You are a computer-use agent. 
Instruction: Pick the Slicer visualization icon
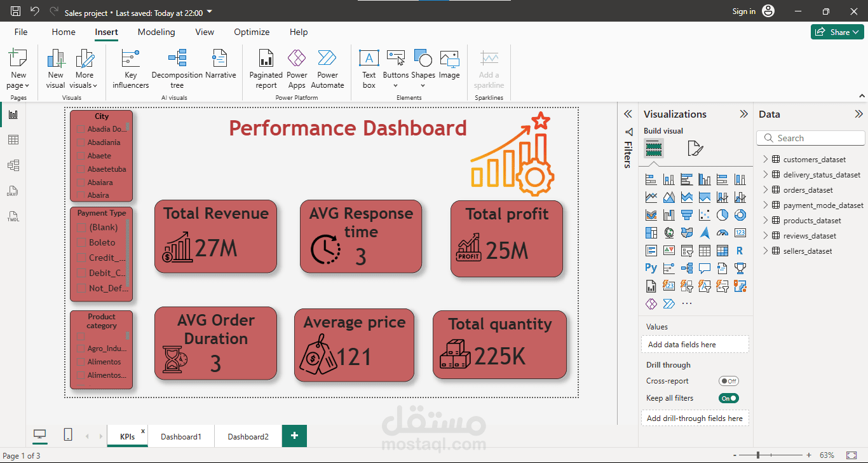click(686, 251)
